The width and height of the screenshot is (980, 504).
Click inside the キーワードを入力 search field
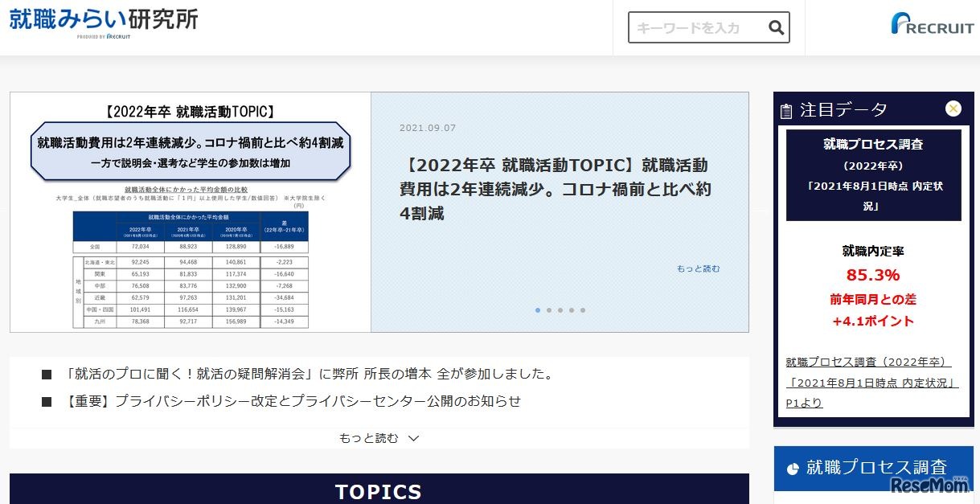(699, 27)
